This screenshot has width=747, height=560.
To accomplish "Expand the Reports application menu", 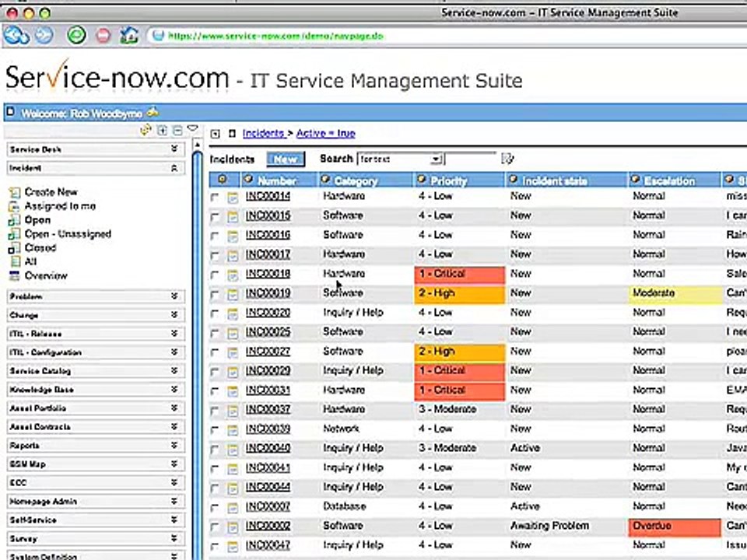I will pyautogui.click(x=174, y=445).
